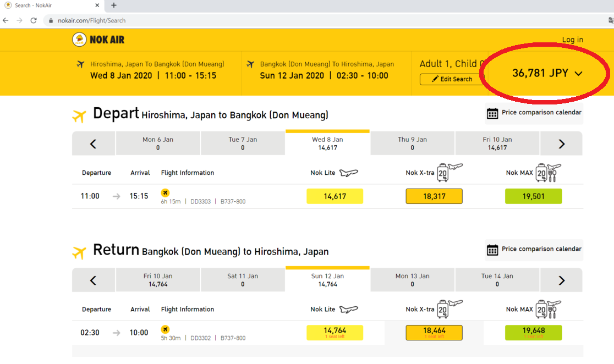Click flight number DD3302 in the Return row
The height and width of the screenshot is (364, 614).
200,338
